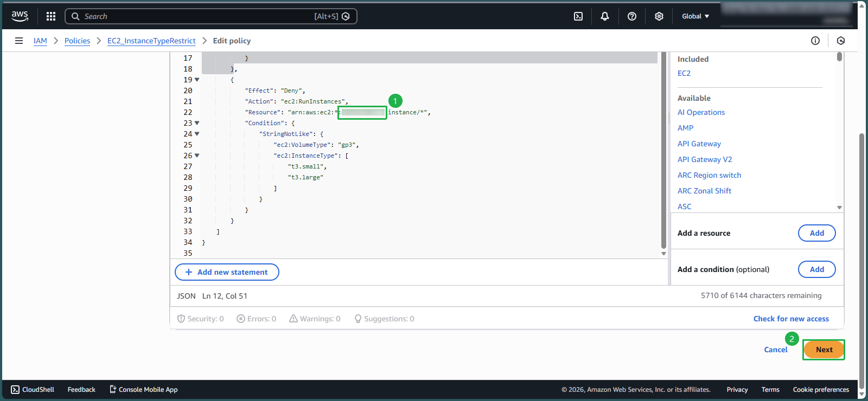Click Add next to Add a condition

(817, 269)
